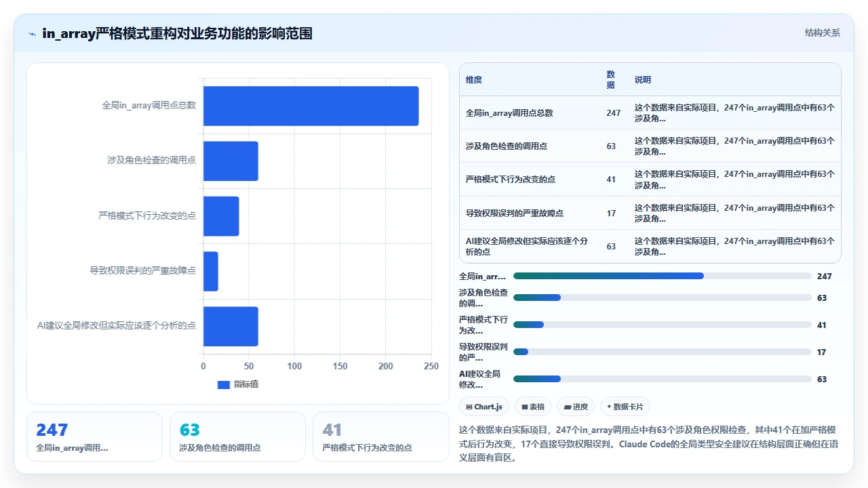
Task: Click the 41 summary card
Action: pos(381,436)
